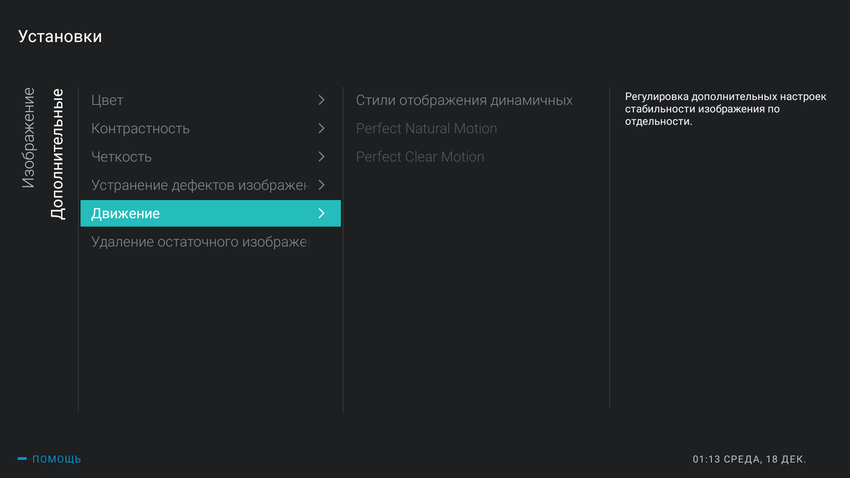
Task: Select the highlighted Движение item
Action: (x=125, y=213)
